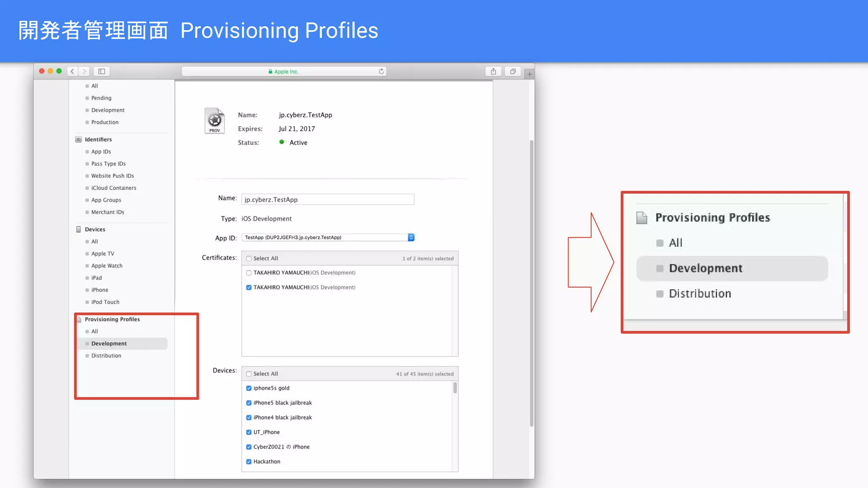
Task: Click the Devices section icon in the sidebar
Action: (78, 229)
